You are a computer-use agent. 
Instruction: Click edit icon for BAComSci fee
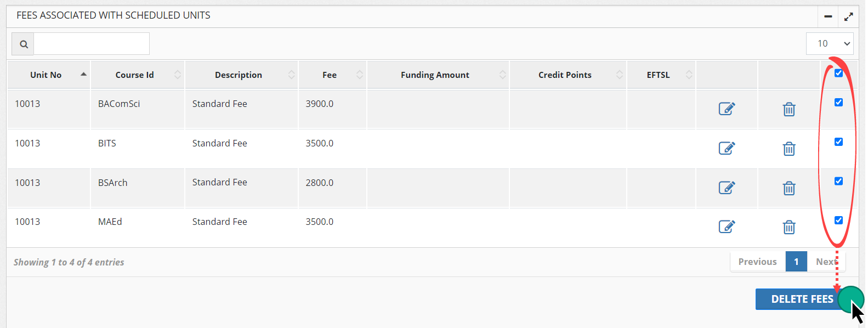point(727,109)
